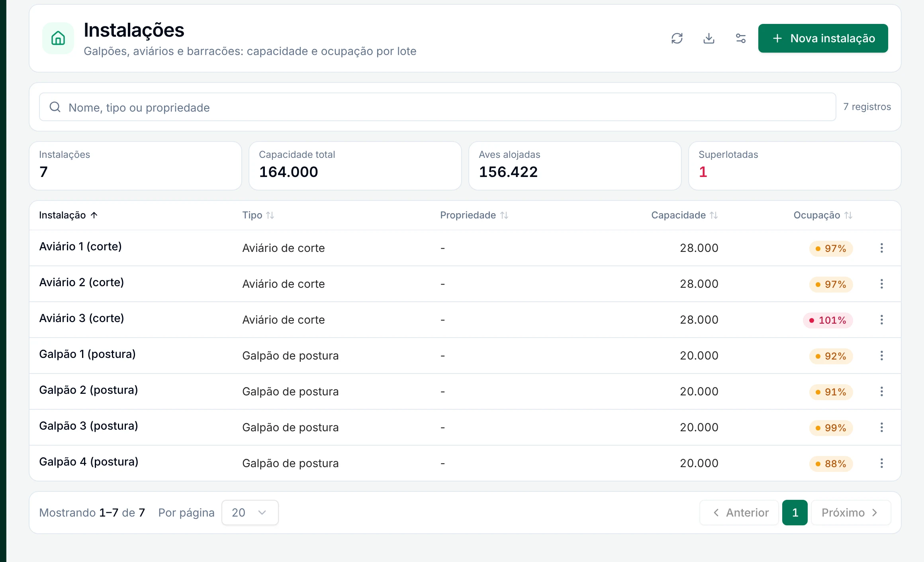Open the actions menu for Aviário 1 (corte)
The image size is (924, 562).
tap(882, 248)
